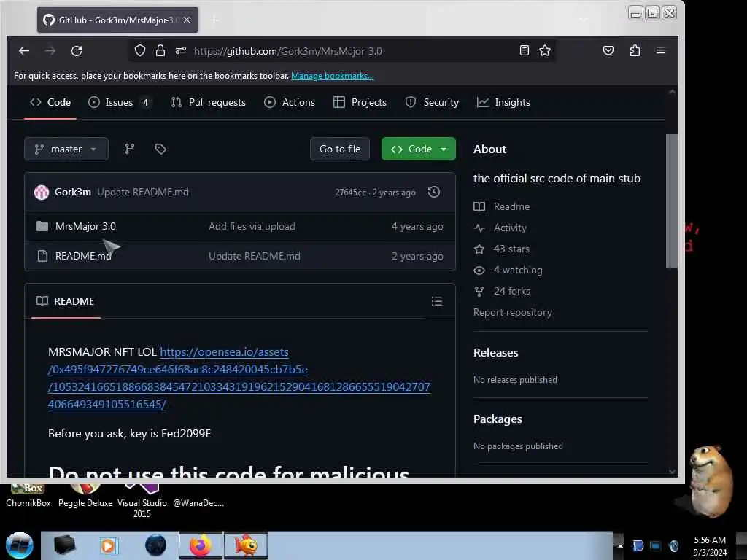The image size is (747, 560).
Task: Close the GitHub Gork3m/MrsMajor-3.0 tab
Action: click(187, 20)
